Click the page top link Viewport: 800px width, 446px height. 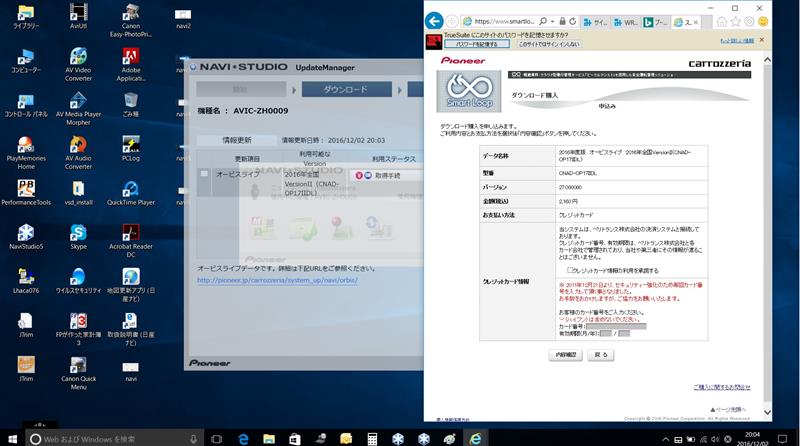[728, 409]
